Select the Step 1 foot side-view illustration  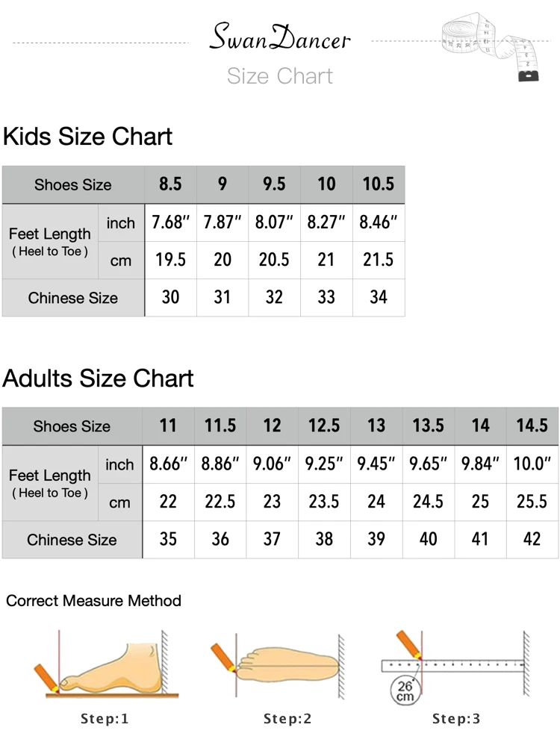coord(106,664)
